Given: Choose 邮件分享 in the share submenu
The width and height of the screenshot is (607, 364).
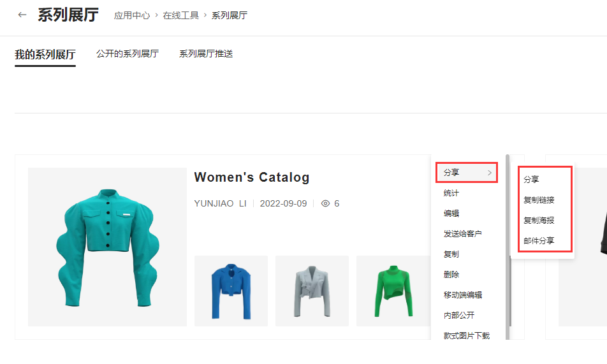Looking at the screenshot, I should [539, 241].
